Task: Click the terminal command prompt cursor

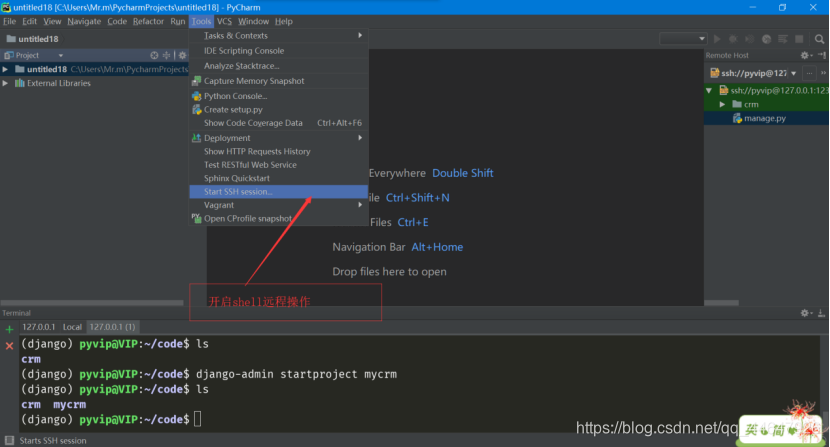Action: [197, 419]
